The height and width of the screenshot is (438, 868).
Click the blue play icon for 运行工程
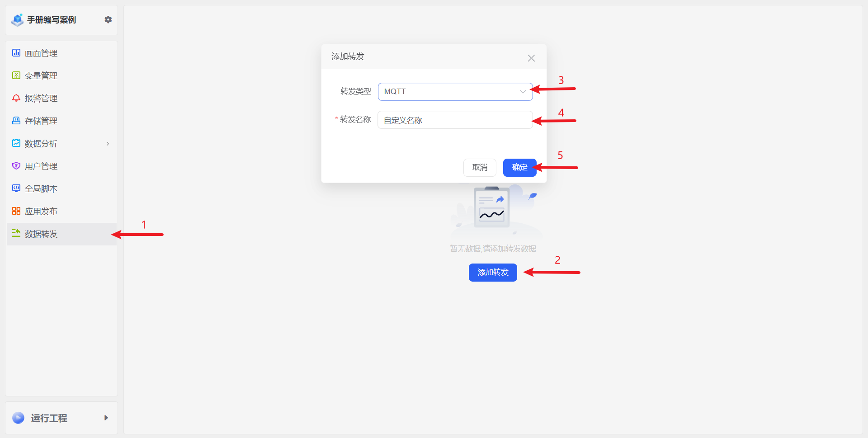point(19,418)
